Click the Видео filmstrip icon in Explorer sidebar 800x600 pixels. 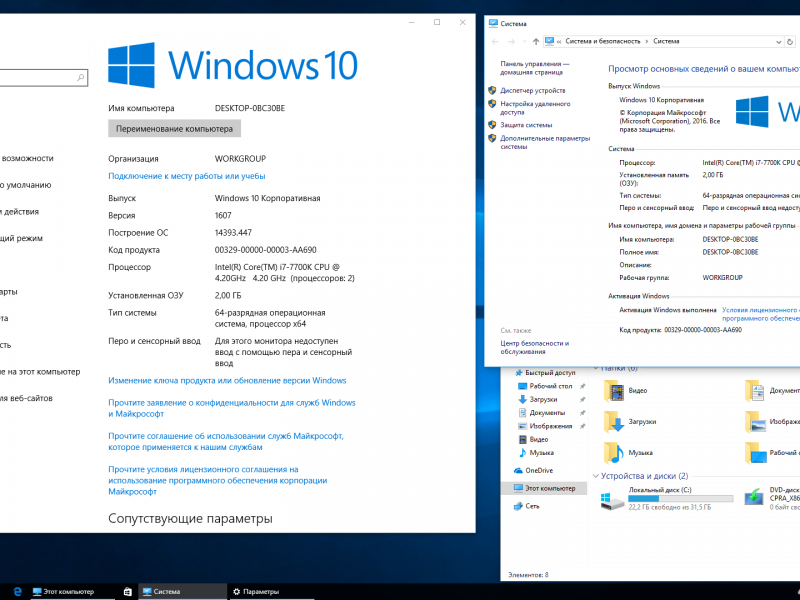(522, 439)
